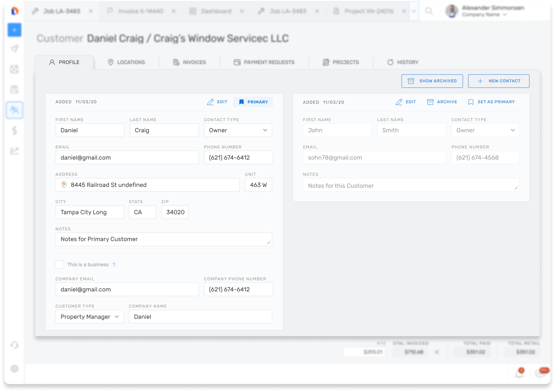Open the settings gear at sidebar bottom
This screenshot has height=392, width=555.
click(x=15, y=369)
